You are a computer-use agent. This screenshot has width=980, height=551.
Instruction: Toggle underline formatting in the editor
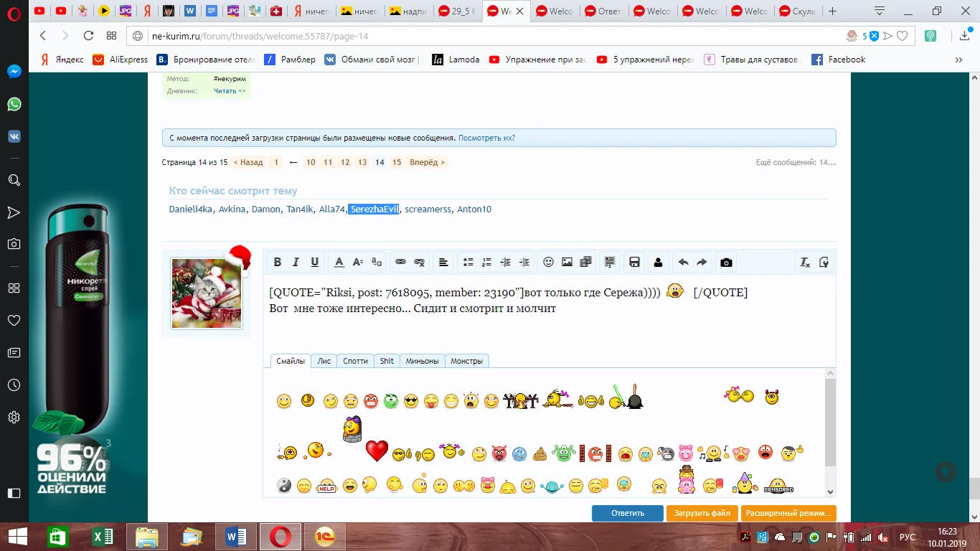[x=314, y=263]
